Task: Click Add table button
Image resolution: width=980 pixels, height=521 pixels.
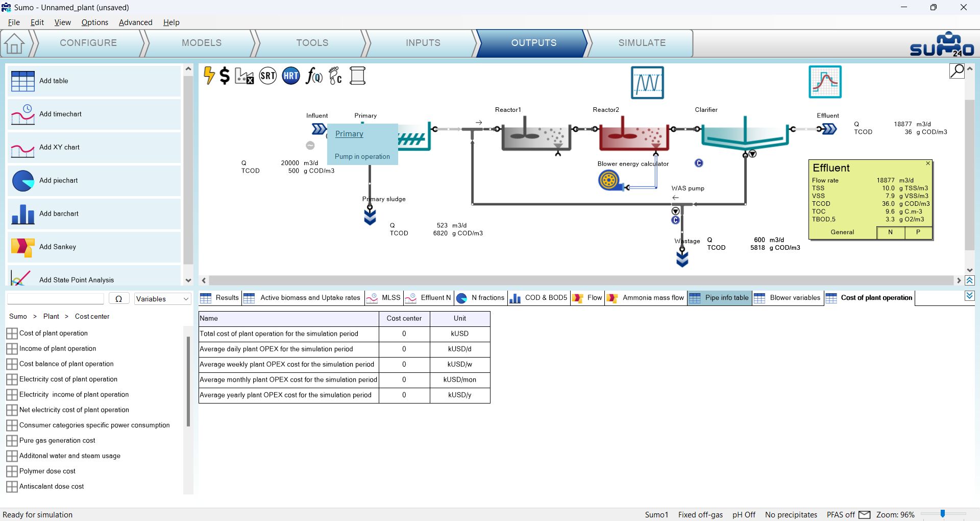Action: pyautogui.click(x=94, y=81)
